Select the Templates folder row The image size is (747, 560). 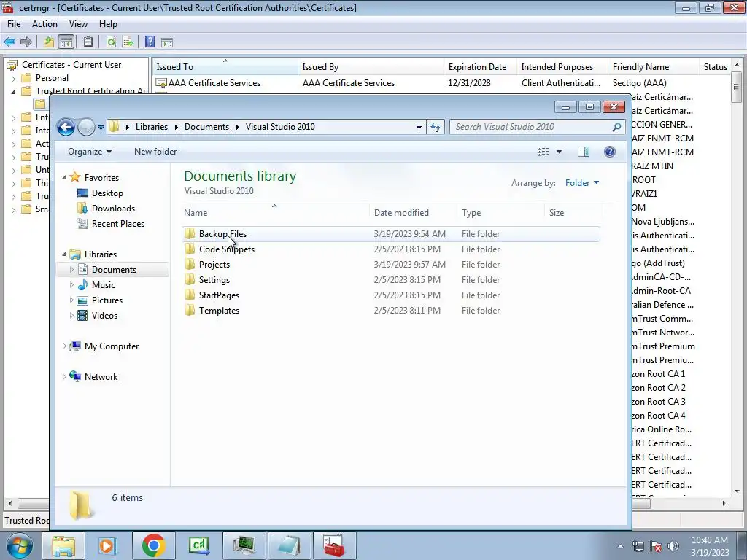pos(391,311)
